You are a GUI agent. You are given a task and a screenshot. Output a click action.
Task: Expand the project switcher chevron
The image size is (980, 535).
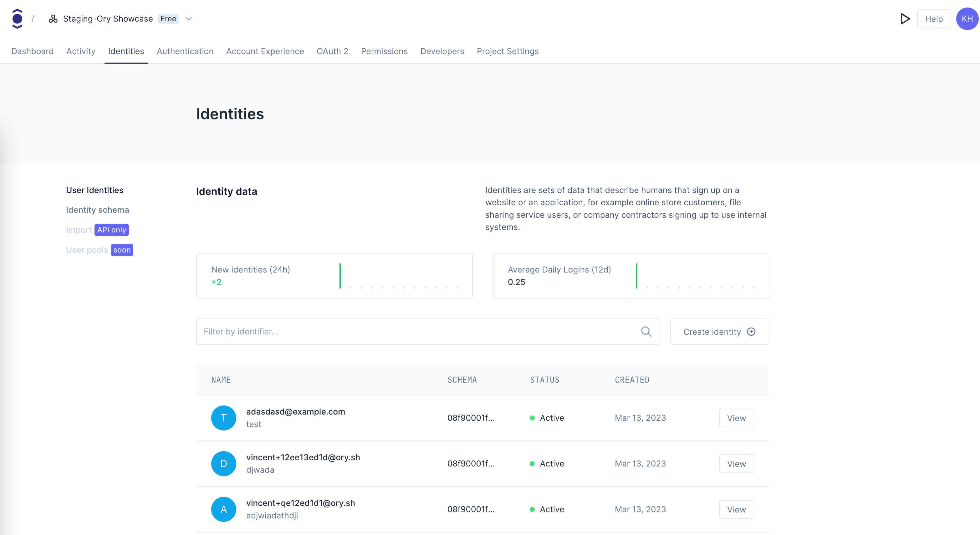click(188, 19)
